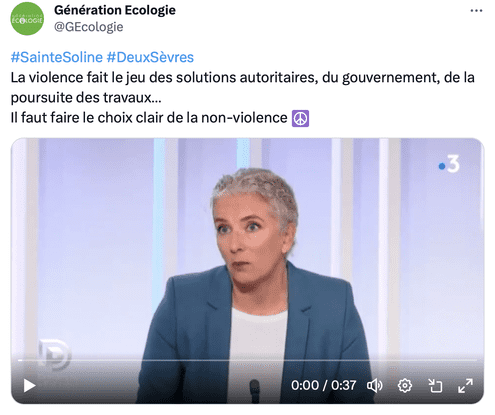Viewport: 495px width, 415px height.
Task: Click the line "Il faut faire le choix clair"
Action: (x=149, y=118)
